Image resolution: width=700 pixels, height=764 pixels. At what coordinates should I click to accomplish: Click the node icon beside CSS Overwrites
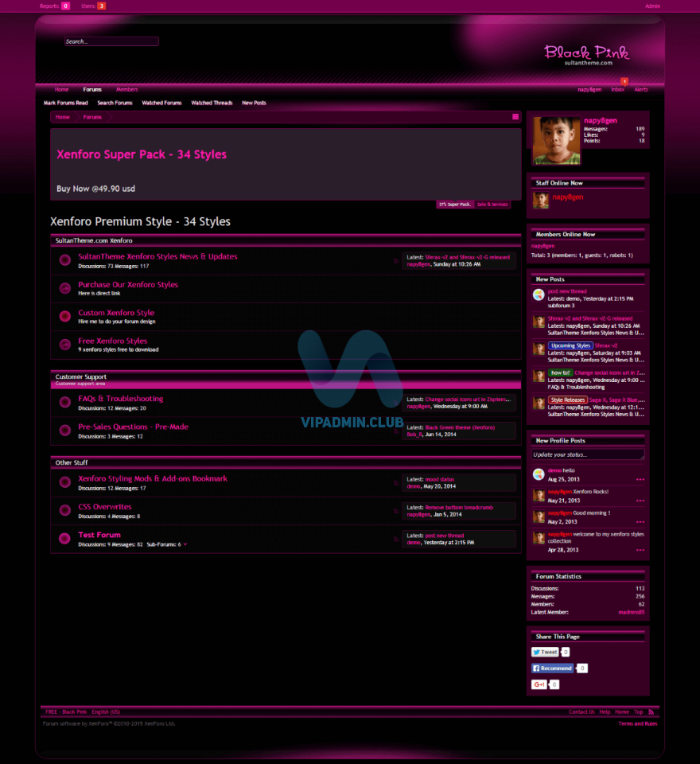[64, 510]
